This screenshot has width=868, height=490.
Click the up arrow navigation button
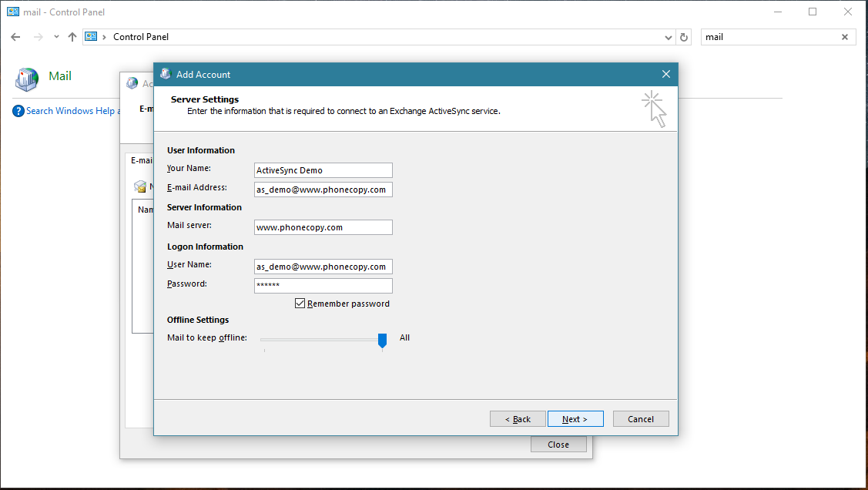(72, 37)
